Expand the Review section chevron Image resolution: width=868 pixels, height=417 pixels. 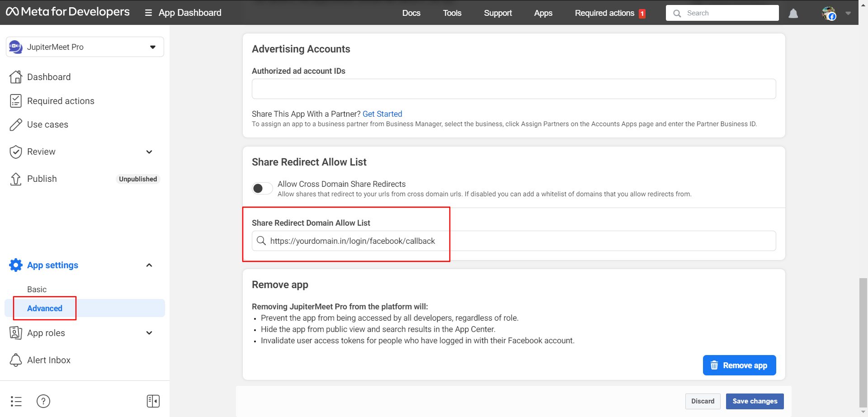coord(149,152)
